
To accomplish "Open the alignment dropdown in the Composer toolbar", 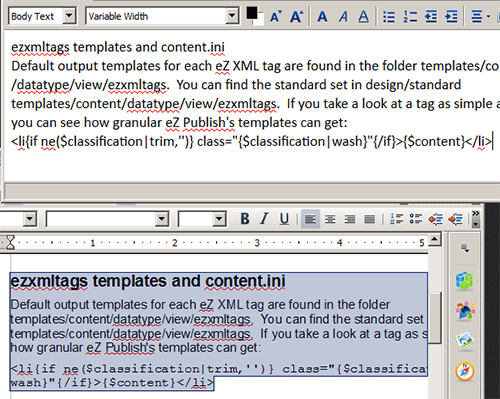I will (x=480, y=16).
